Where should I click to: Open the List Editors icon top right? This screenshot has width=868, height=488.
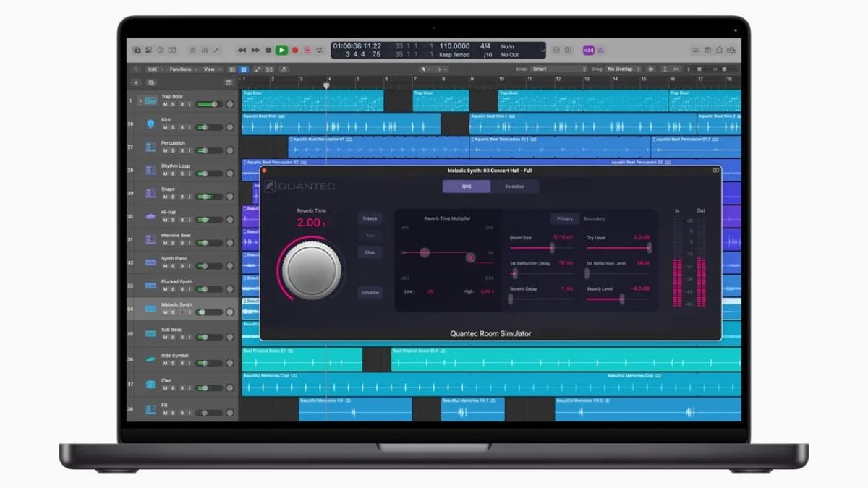[697, 51]
